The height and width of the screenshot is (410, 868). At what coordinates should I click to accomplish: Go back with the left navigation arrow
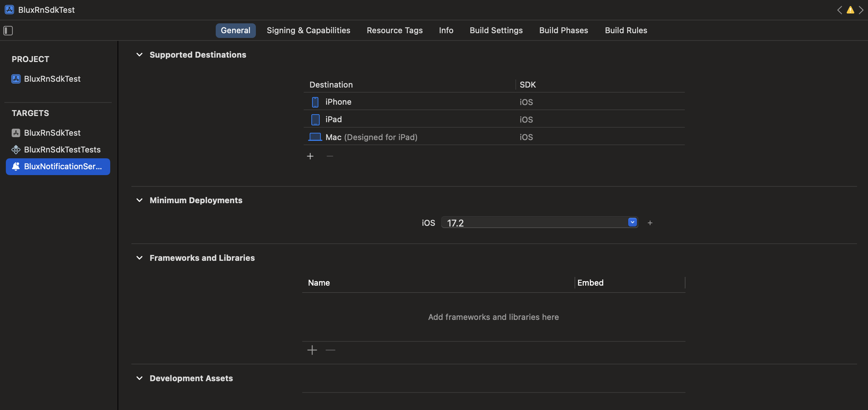click(x=840, y=10)
